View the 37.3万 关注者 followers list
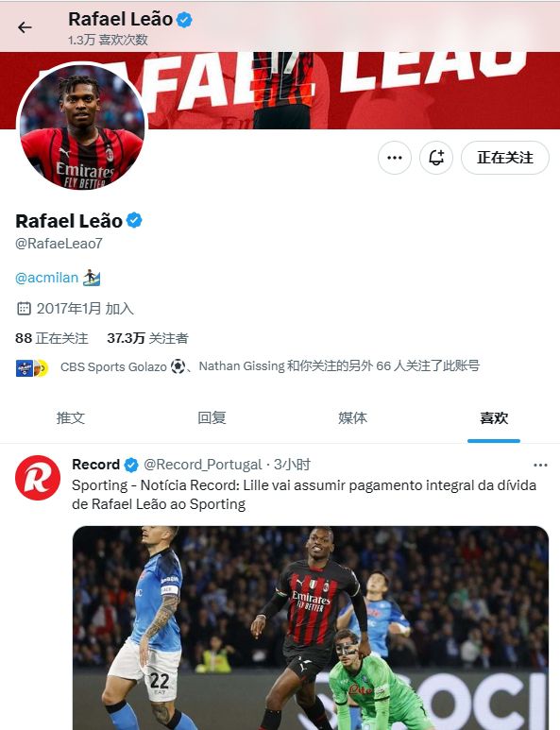560x730 pixels. pyautogui.click(x=147, y=338)
